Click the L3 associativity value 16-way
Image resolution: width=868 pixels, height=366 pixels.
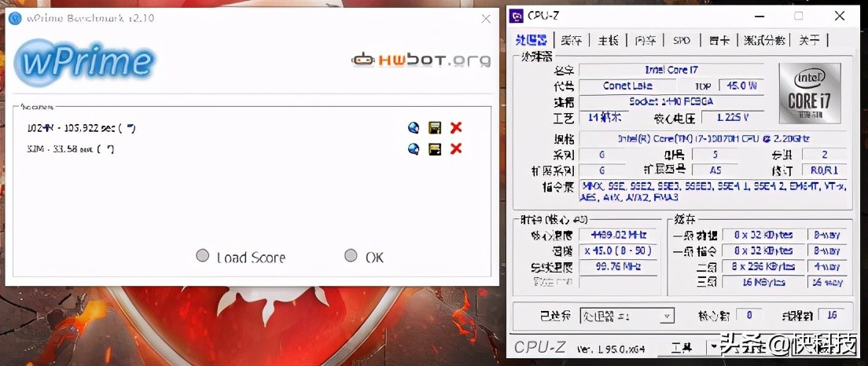click(828, 282)
